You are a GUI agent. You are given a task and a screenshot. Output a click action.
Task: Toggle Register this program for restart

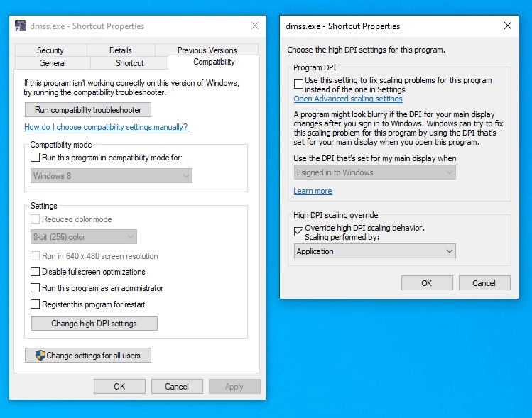point(36,304)
